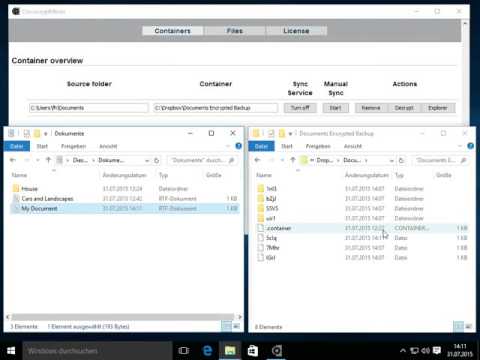This screenshot has height=360, width=480.
Task: Open Action Center notifications
Action: [437, 351]
